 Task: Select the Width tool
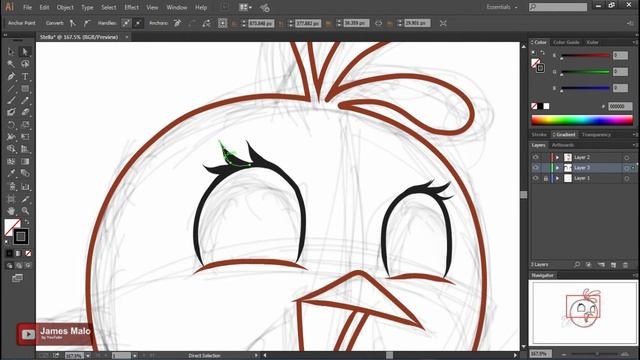tap(11, 137)
